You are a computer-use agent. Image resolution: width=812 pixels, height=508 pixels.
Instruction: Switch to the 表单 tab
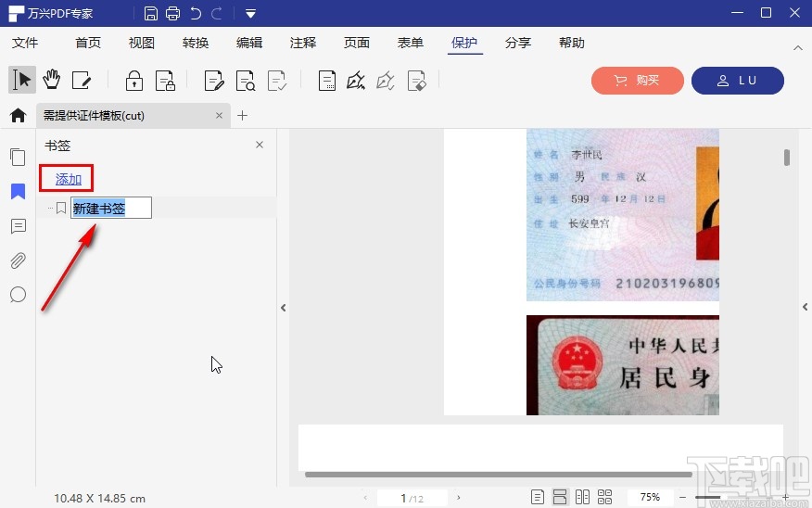(410, 43)
